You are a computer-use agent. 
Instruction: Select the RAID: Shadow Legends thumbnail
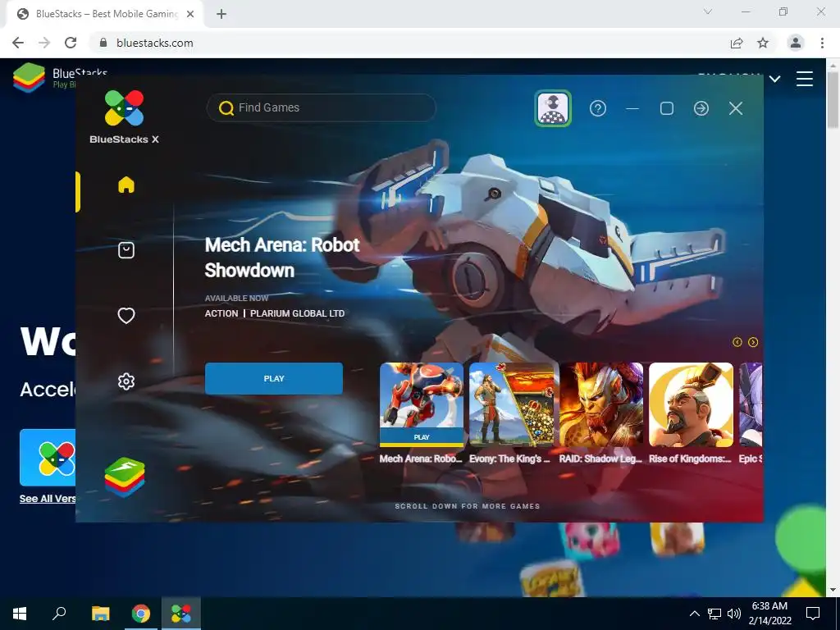pos(601,404)
